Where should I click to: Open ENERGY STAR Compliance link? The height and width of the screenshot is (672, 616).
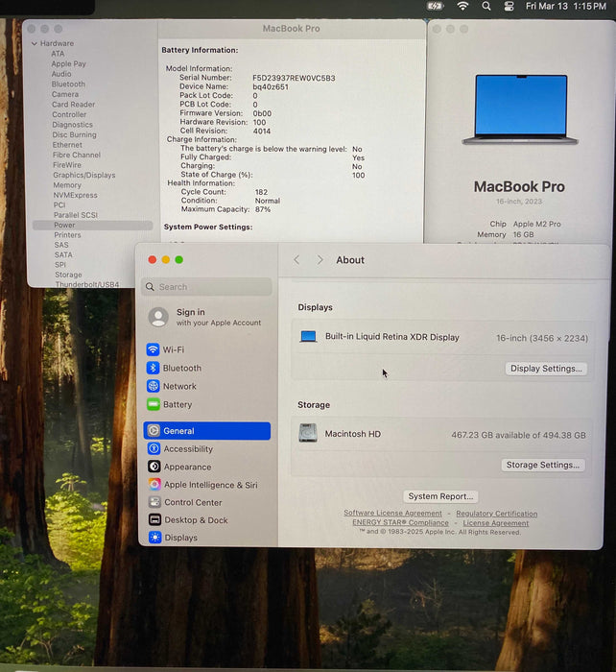coord(400,522)
